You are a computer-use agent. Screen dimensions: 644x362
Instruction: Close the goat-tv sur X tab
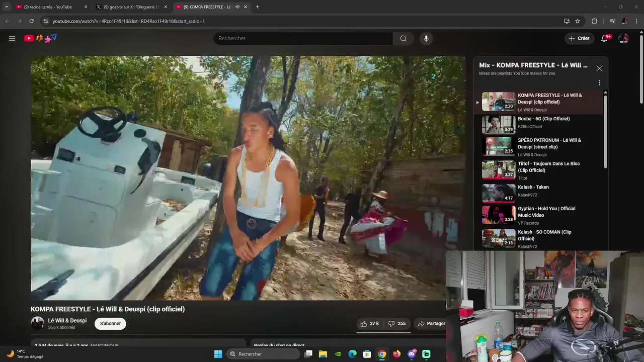[x=166, y=7]
